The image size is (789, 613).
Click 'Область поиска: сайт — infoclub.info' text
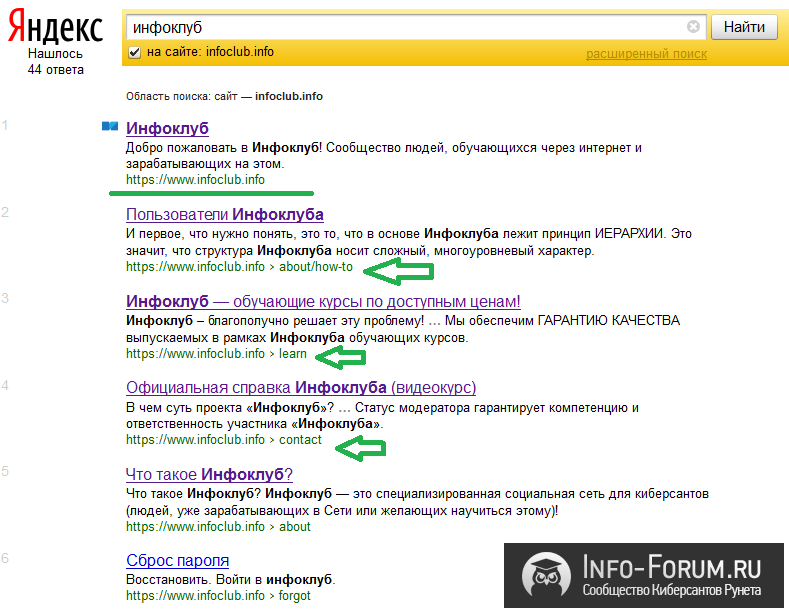(224, 96)
